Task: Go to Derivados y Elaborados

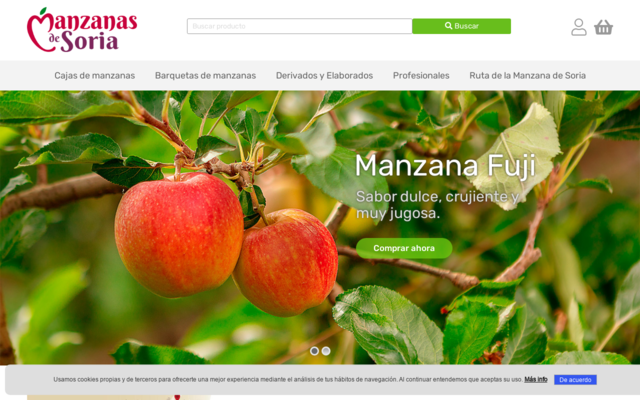Action: coord(324,76)
